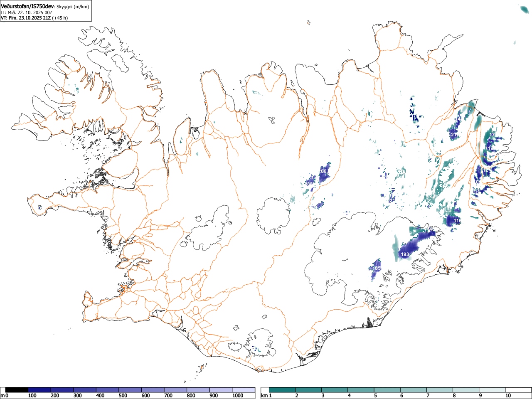
Task: Select the black 0–100 m legend swatch
Action: point(17,390)
